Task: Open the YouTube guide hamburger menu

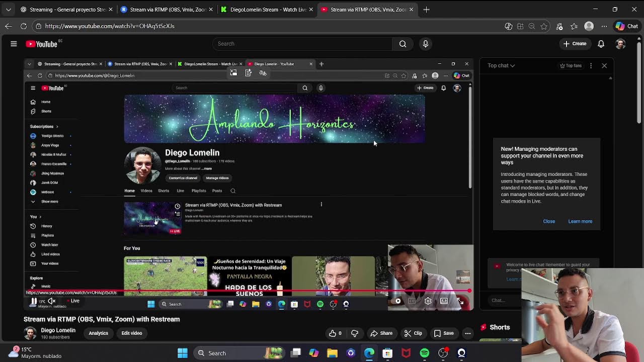Action: [14, 44]
